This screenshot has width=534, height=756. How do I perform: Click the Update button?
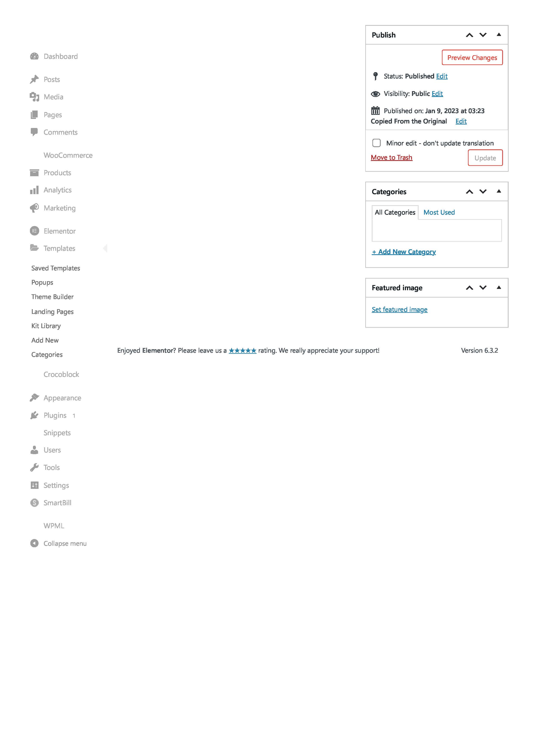click(485, 158)
